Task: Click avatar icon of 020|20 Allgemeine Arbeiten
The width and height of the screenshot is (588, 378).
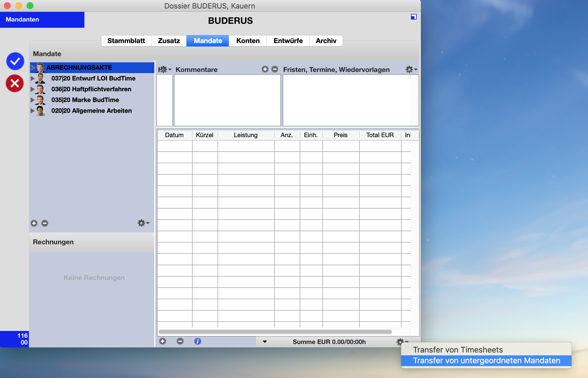Action: (40, 111)
